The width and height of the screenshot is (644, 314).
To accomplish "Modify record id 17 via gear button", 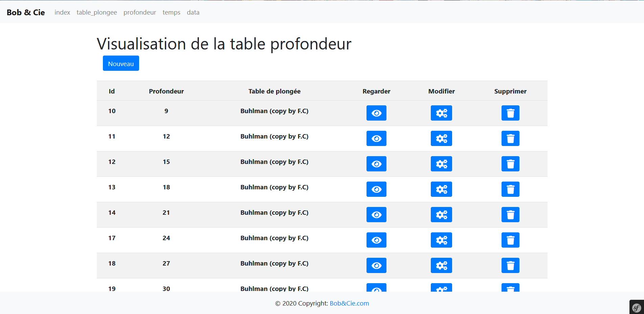I will click(441, 240).
